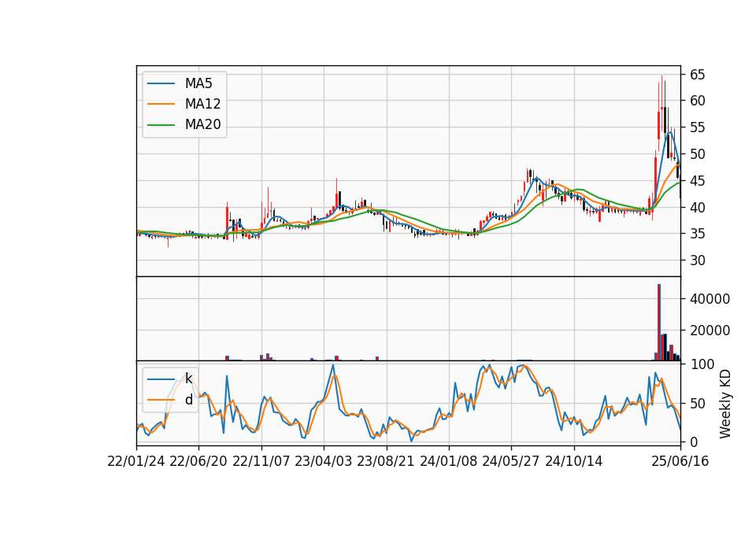Click the MA12 legend label

click(202, 104)
